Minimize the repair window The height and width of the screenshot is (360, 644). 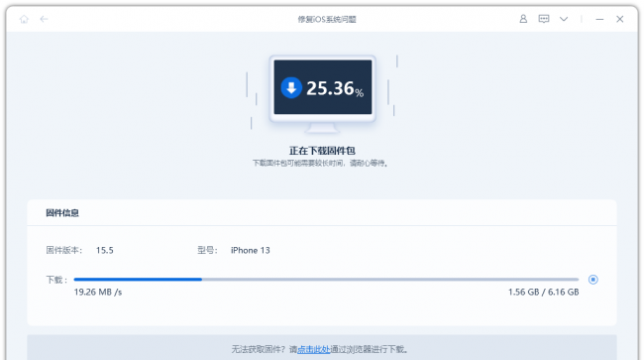(599, 19)
